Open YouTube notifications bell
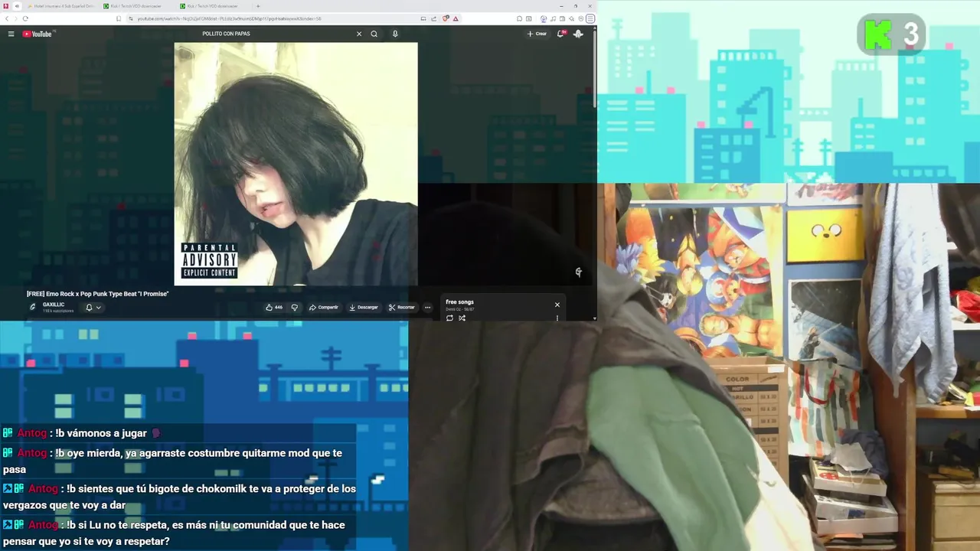This screenshot has width=980, height=551. click(x=561, y=34)
